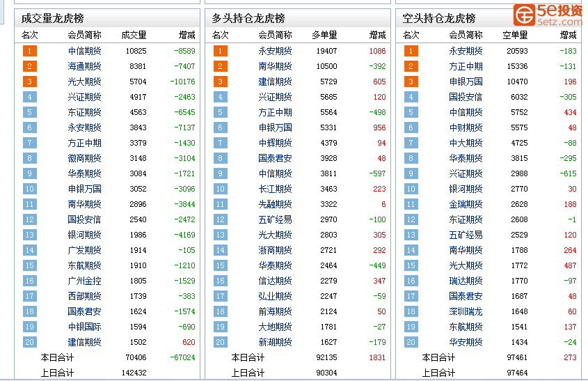Open 中银国际 in the 成交量龙虎榜 table
588x381 pixels.
[x=84, y=327]
